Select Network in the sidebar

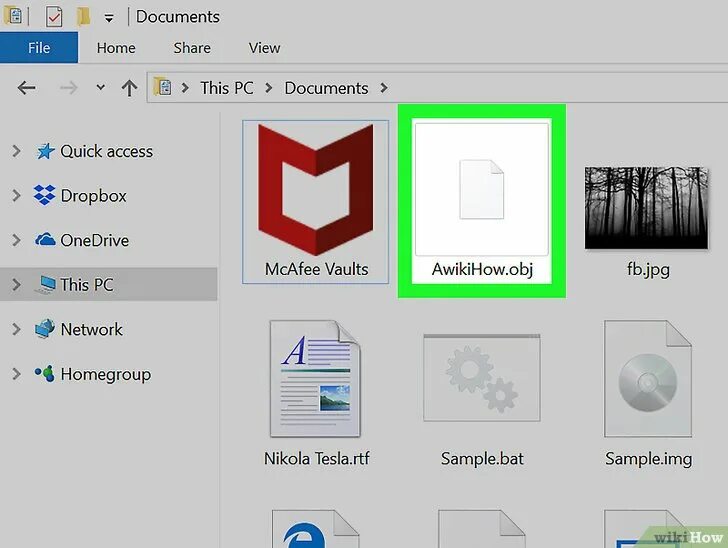(91, 330)
